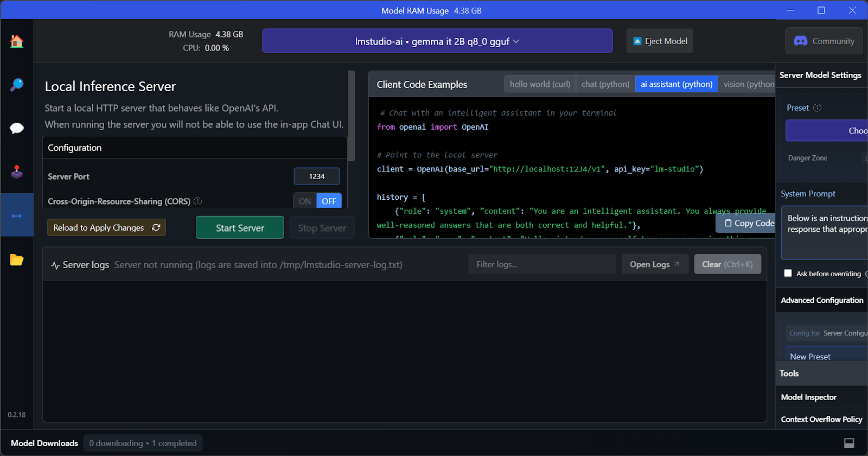Image resolution: width=868 pixels, height=456 pixels.
Task: Click the '0 downloading • 1 completed' status
Action: (143, 443)
